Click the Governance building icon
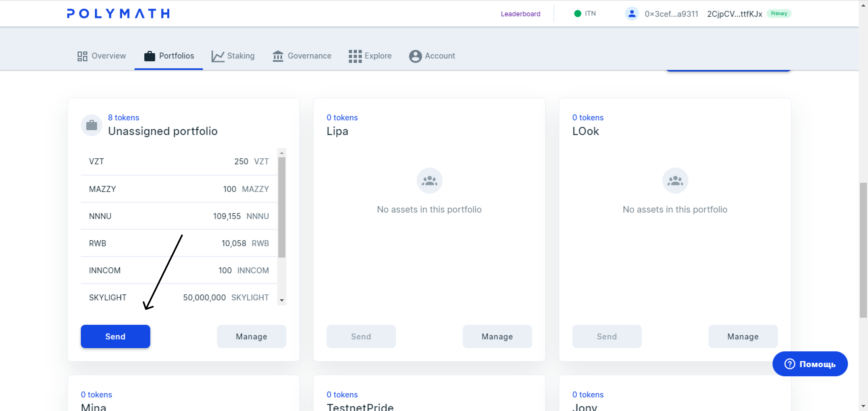Screen dimensions: 868x411 pyautogui.click(x=278, y=56)
